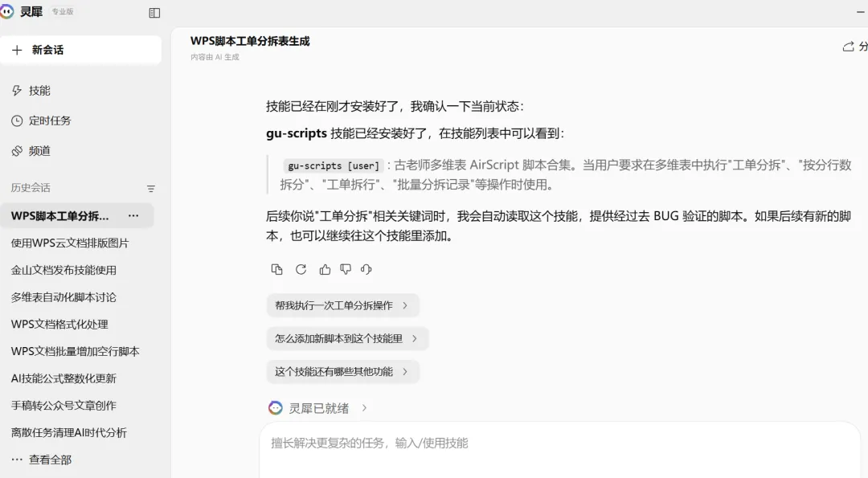
Task: Choose suggestion 帮我执行一次工单分拆操作
Action: coord(342,305)
